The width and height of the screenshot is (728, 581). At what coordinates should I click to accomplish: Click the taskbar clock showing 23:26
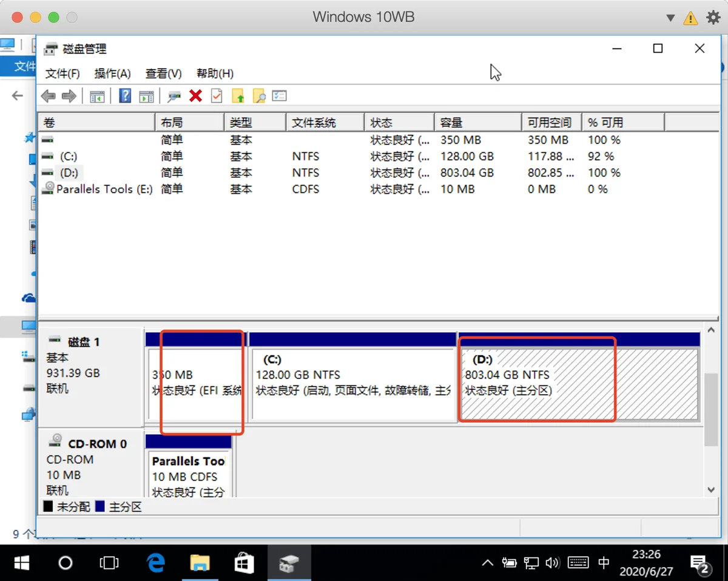(x=645, y=563)
